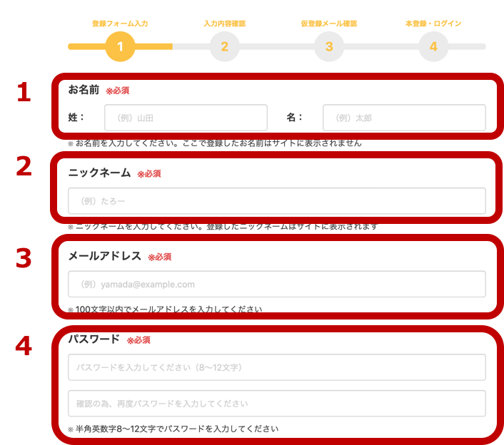
Task: Click the ニックネーム field label
Action: click(x=99, y=173)
